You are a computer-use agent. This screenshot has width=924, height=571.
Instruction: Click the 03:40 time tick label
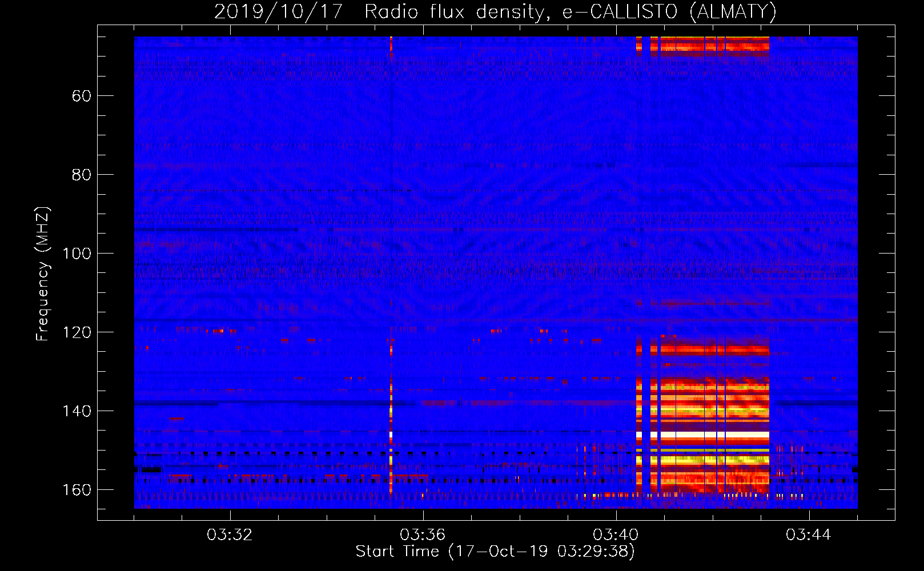(616, 535)
